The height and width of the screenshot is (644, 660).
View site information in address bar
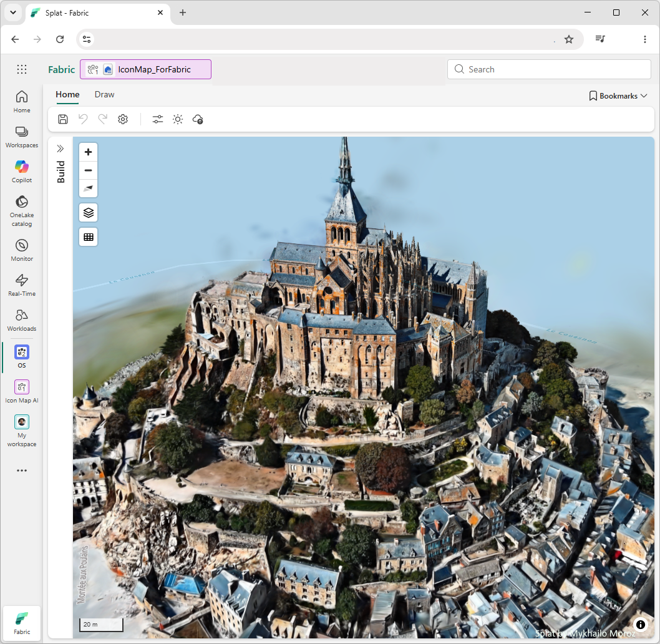tap(87, 39)
